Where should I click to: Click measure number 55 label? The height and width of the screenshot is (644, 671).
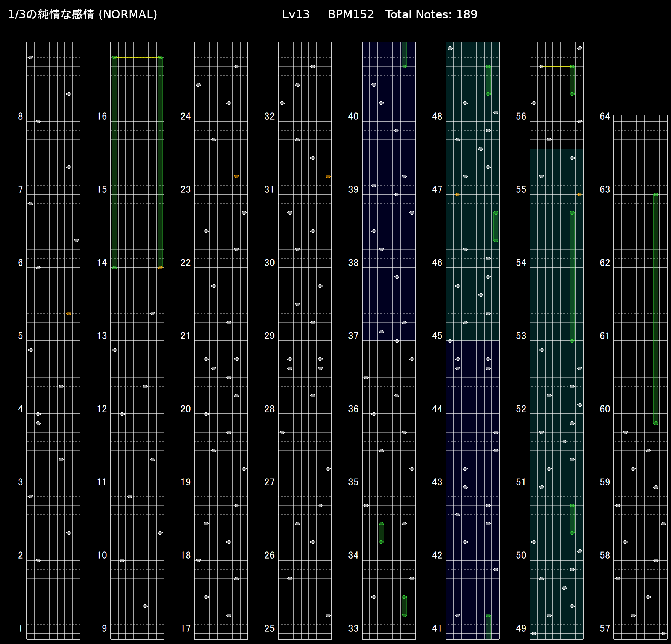[521, 189]
